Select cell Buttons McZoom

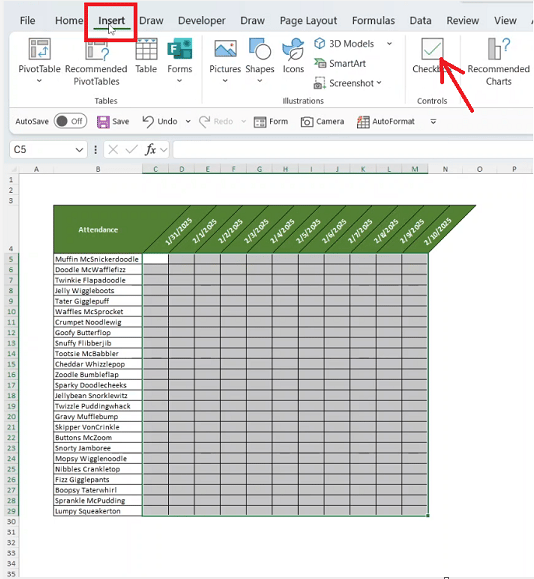98,438
